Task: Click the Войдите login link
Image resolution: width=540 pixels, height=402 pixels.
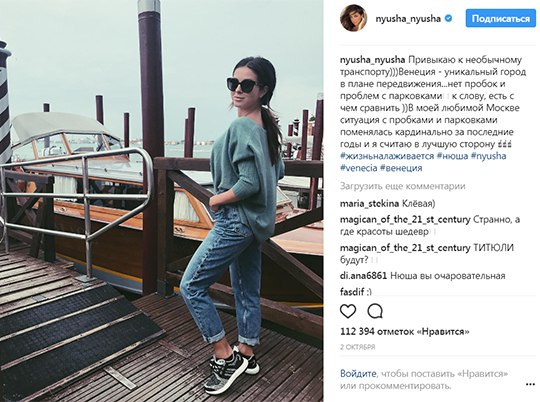Action: pos(358,374)
